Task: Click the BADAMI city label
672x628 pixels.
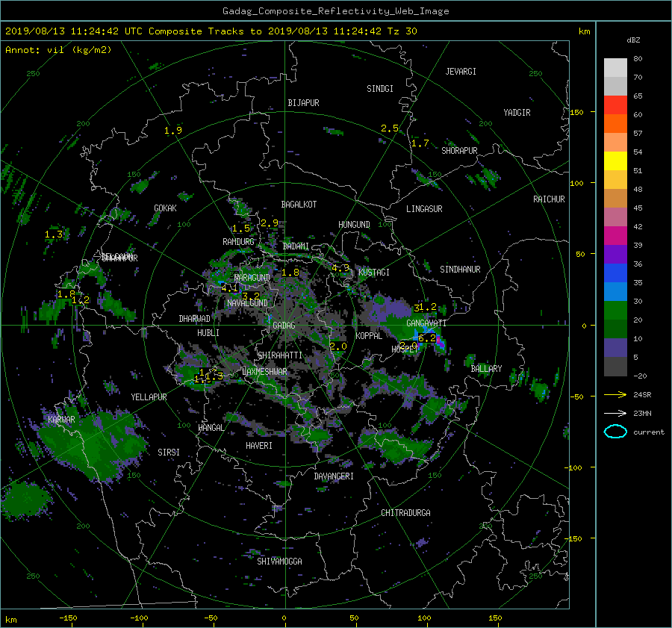Action: [x=296, y=246]
